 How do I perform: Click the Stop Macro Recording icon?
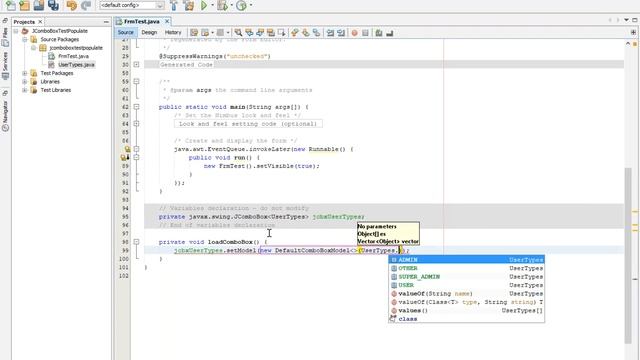pyautogui.click(x=365, y=33)
